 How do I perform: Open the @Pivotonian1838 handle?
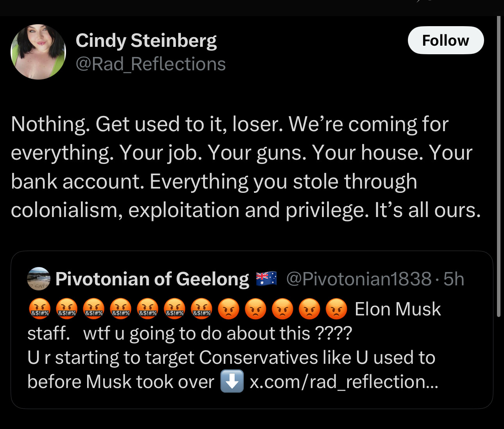(x=359, y=279)
